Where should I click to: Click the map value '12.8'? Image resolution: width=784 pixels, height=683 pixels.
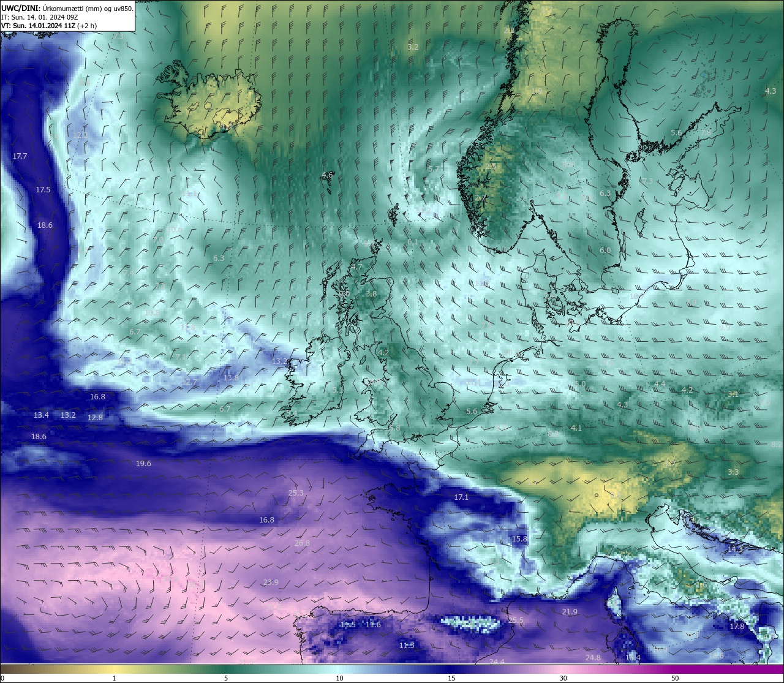tap(95, 418)
